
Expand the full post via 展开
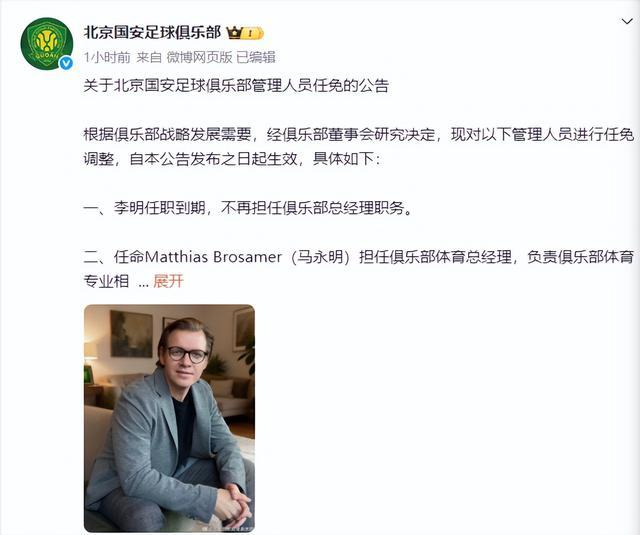tap(168, 281)
